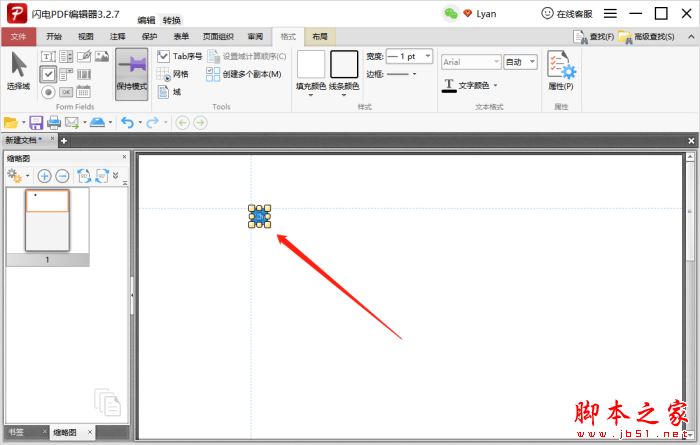Screen dimensions: 700x445
Task: Switch to the 开始 ribbon tab
Action: [x=54, y=37]
